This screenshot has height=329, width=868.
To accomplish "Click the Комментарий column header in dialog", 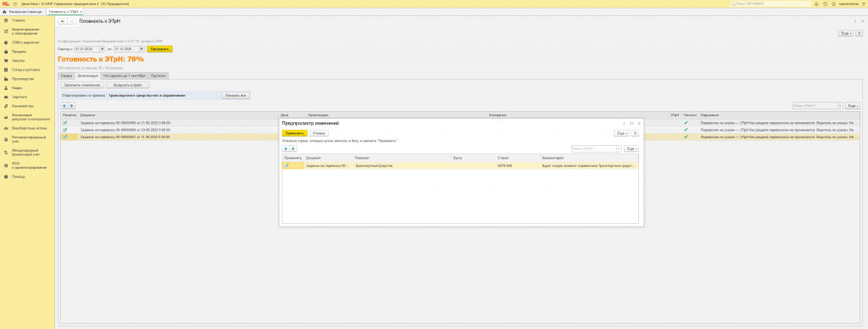I will point(589,158).
